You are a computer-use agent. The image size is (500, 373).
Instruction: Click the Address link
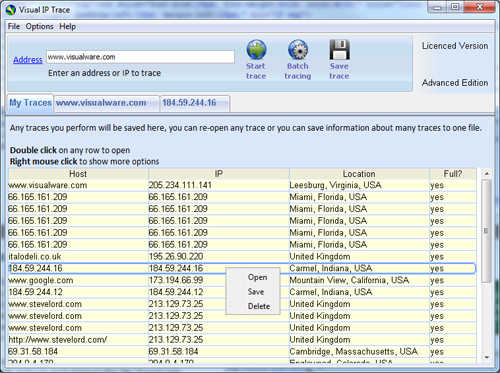tap(28, 60)
